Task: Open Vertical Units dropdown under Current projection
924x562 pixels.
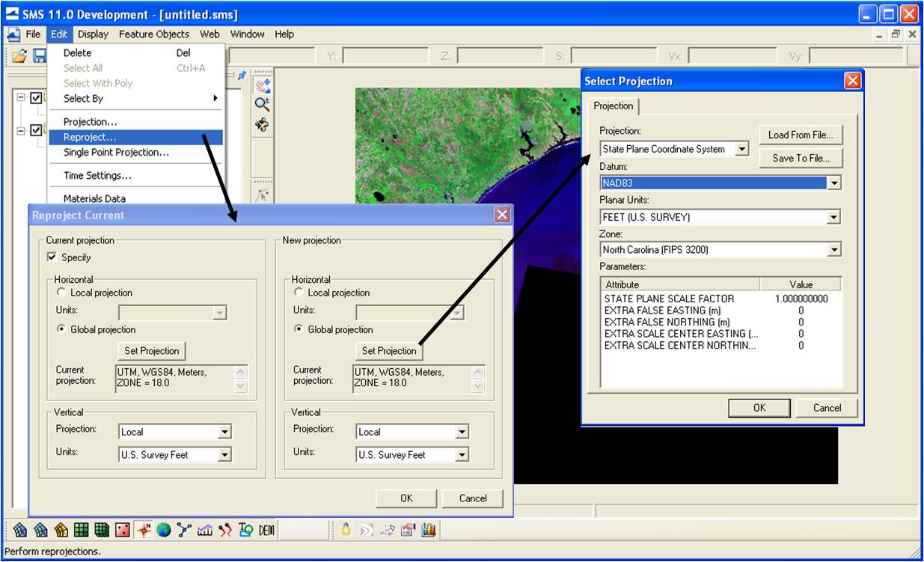Action: coord(224,455)
